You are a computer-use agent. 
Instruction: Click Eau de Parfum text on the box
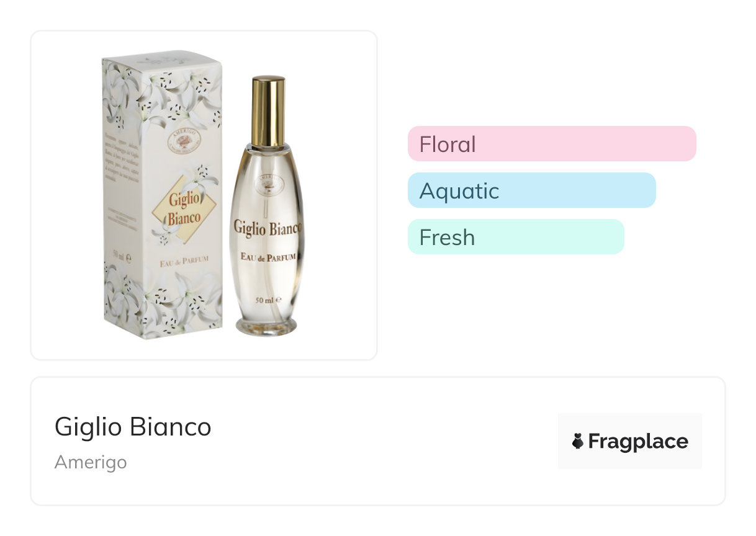(183, 262)
